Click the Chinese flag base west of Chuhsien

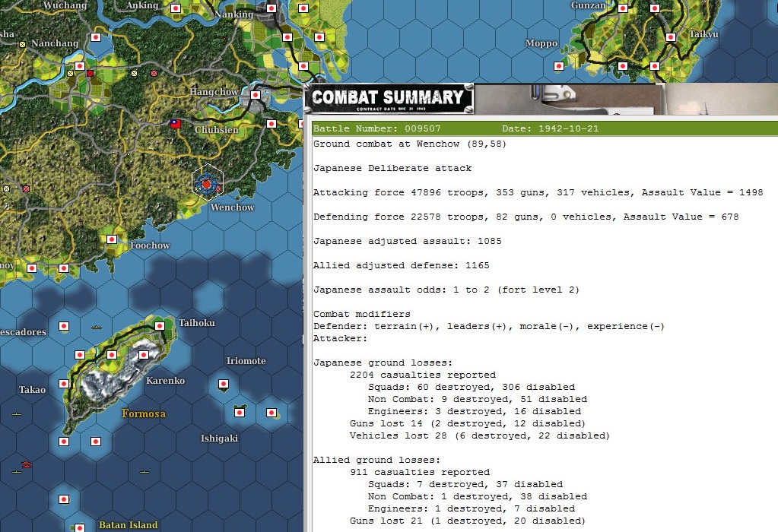tap(176, 123)
